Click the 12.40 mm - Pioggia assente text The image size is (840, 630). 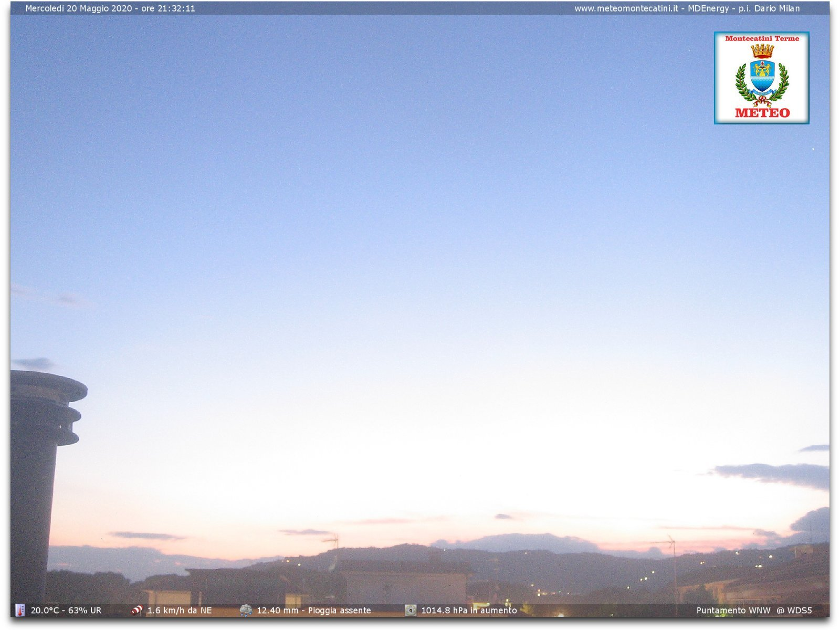pyautogui.click(x=313, y=610)
